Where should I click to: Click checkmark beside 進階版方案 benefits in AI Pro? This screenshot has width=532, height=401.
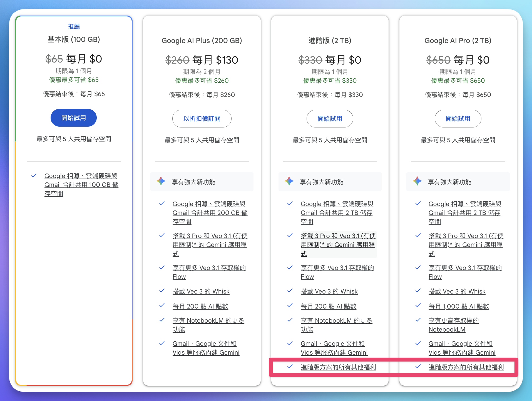pyautogui.click(x=418, y=367)
